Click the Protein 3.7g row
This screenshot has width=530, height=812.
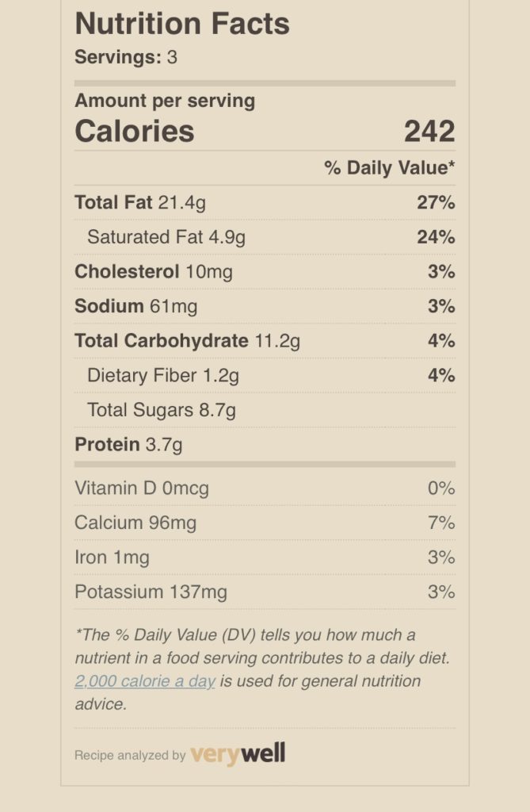click(265, 445)
